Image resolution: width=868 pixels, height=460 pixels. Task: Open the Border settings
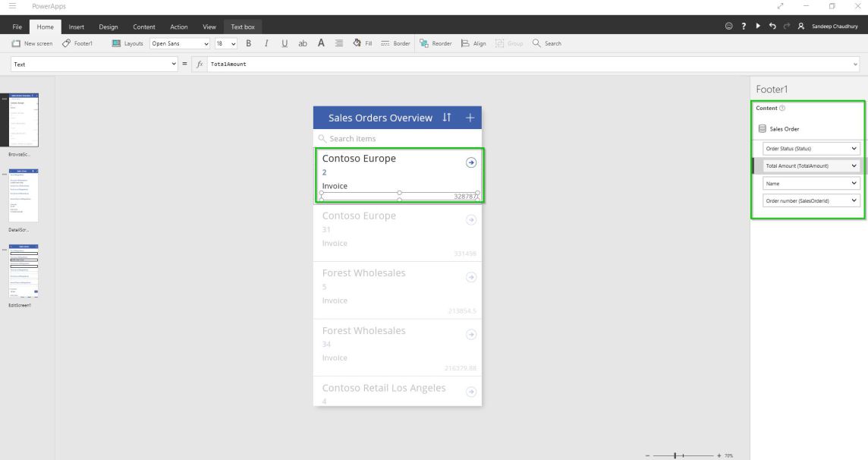click(x=395, y=43)
